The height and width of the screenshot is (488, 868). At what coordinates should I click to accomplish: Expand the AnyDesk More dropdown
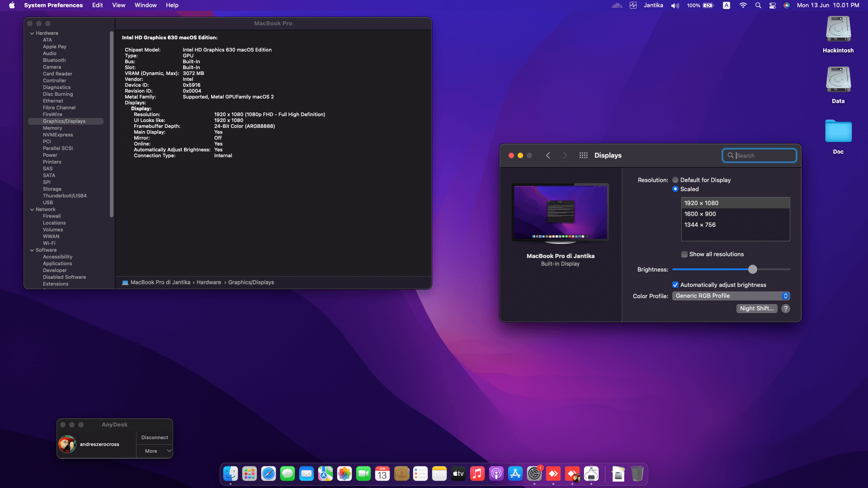click(x=154, y=451)
